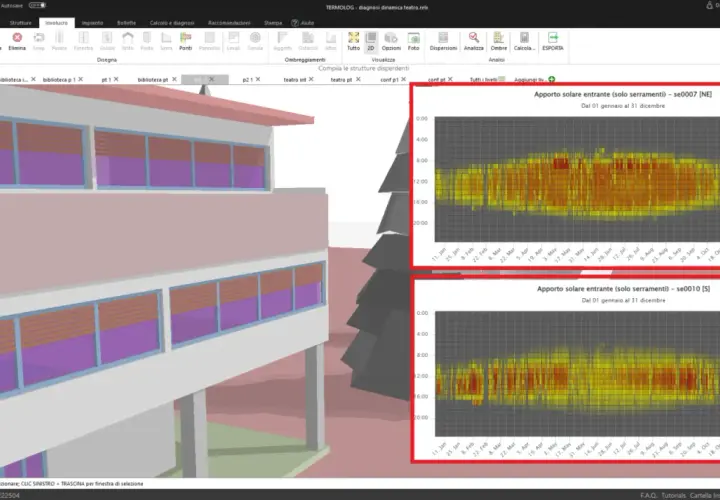Click the se0010 [S] solar heatmap chart
Screen dimensions: 720x500
(577, 374)
